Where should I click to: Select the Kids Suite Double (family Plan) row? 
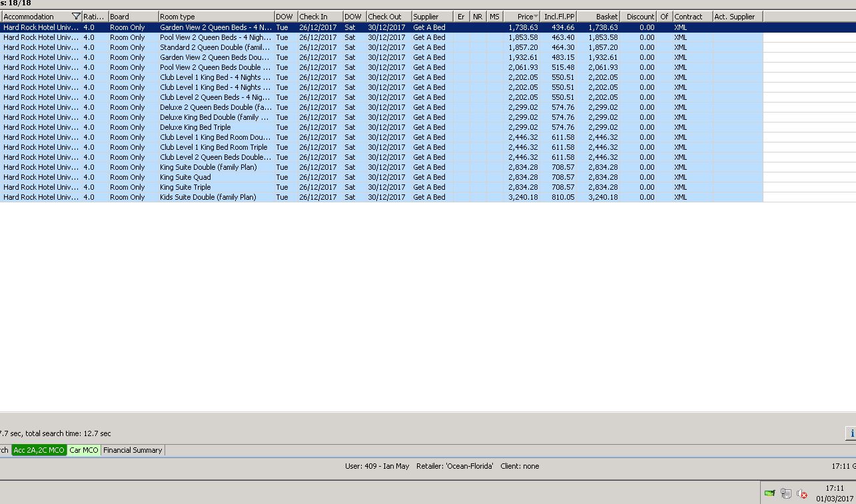(x=381, y=197)
